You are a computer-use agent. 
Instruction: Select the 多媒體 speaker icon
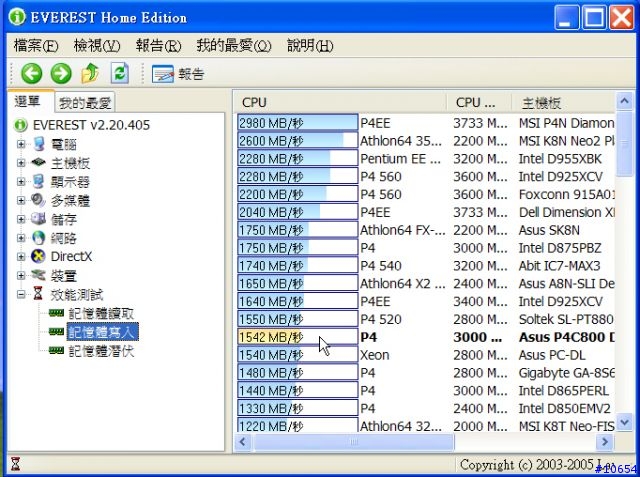[38, 200]
